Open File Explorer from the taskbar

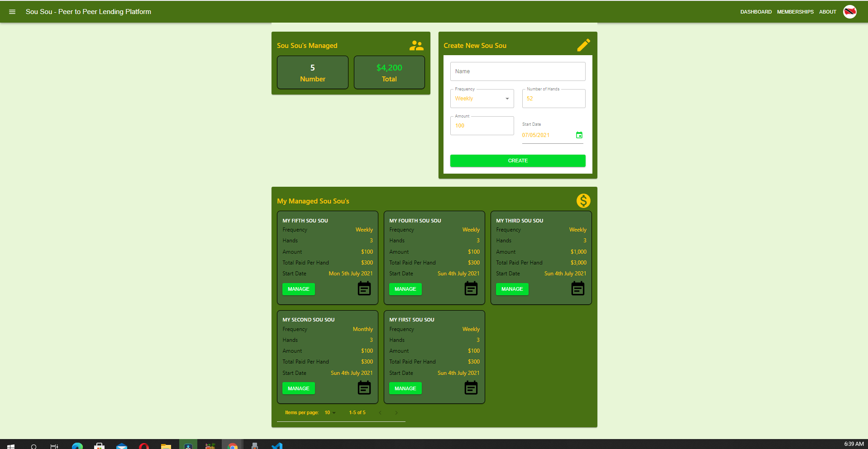tap(166, 446)
